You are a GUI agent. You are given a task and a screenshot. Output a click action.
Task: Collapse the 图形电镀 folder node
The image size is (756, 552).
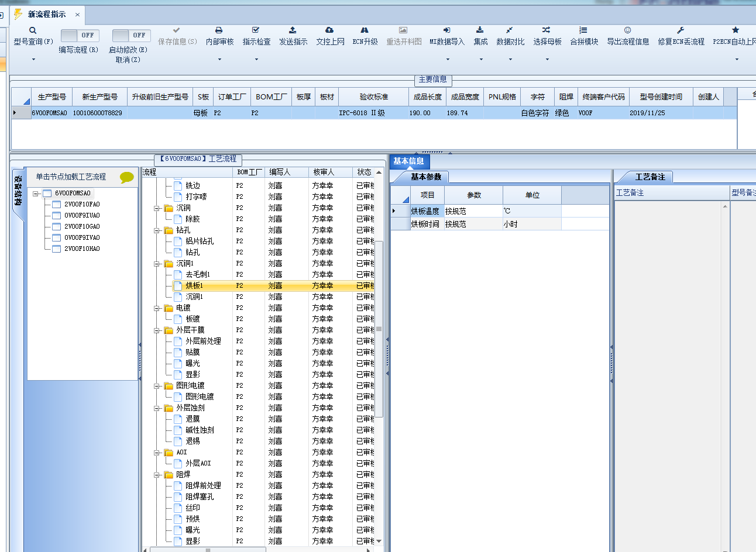(157, 386)
